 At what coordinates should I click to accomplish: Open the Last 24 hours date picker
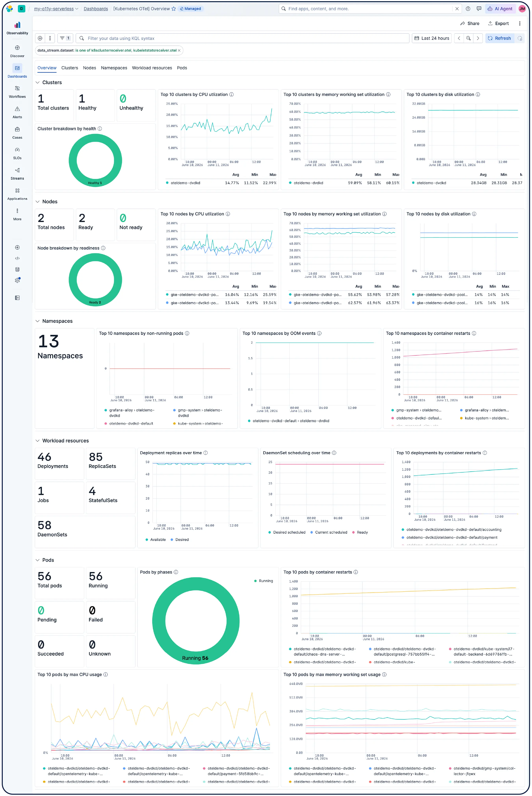coord(432,38)
